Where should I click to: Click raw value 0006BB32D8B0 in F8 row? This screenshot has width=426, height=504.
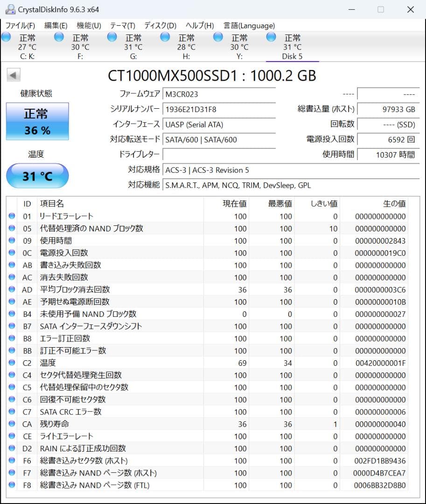[x=380, y=485]
